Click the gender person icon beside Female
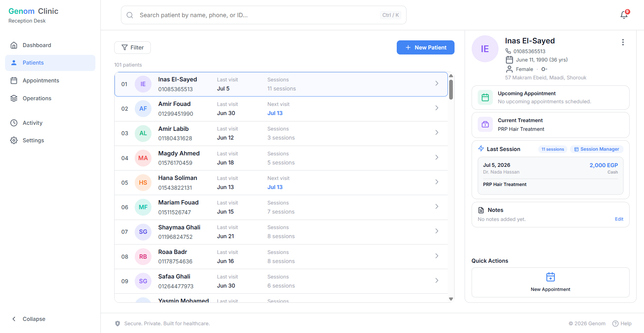The image size is (644, 333). point(509,69)
